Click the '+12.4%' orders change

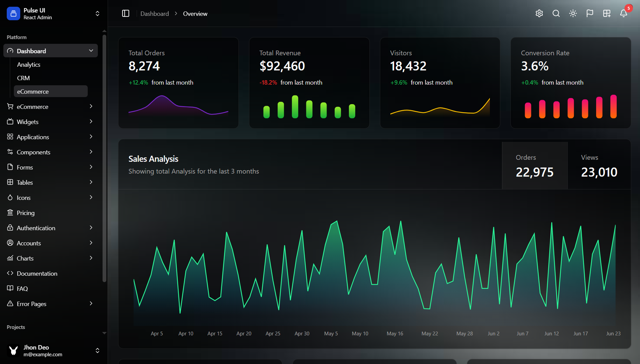(x=138, y=83)
